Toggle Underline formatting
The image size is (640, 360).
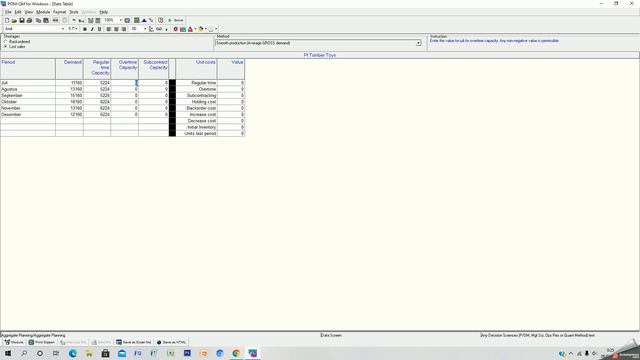(99, 29)
